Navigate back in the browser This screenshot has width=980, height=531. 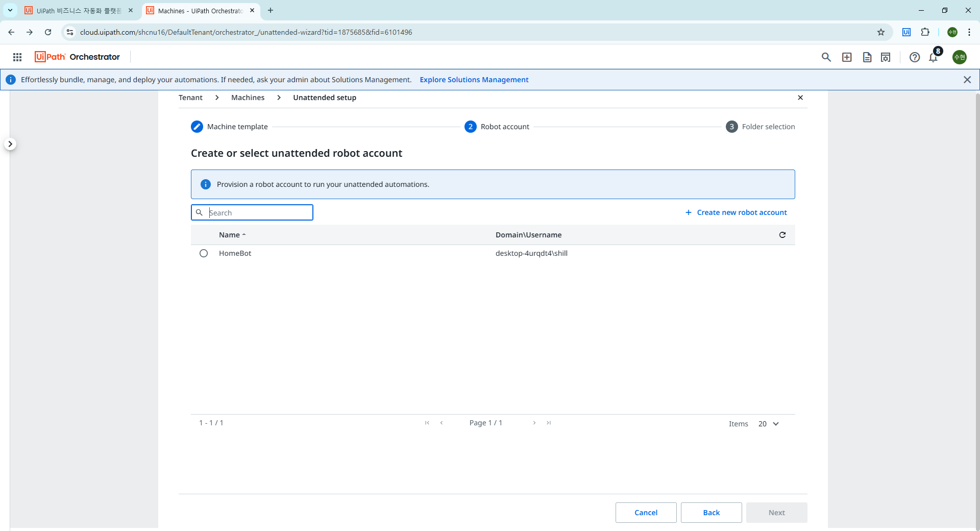[x=11, y=32]
